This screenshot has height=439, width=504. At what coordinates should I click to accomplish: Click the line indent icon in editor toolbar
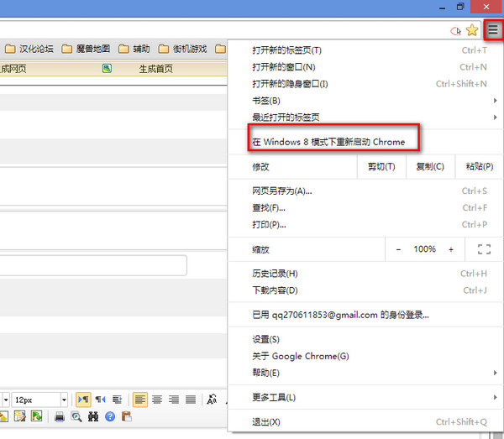[117, 400]
